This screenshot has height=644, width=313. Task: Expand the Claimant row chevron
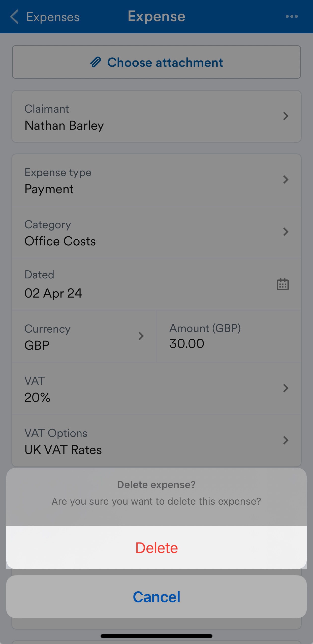286,116
